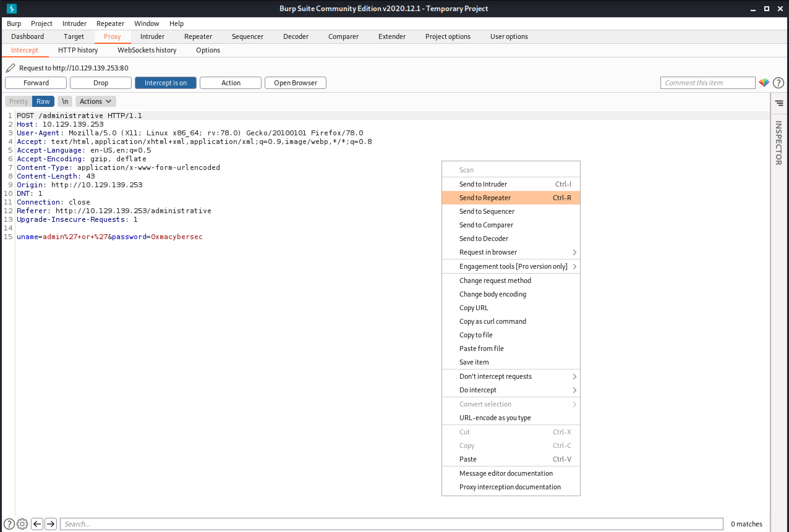Select Change request method
This screenshot has width=789, height=532.
click(x=511, y=281)
